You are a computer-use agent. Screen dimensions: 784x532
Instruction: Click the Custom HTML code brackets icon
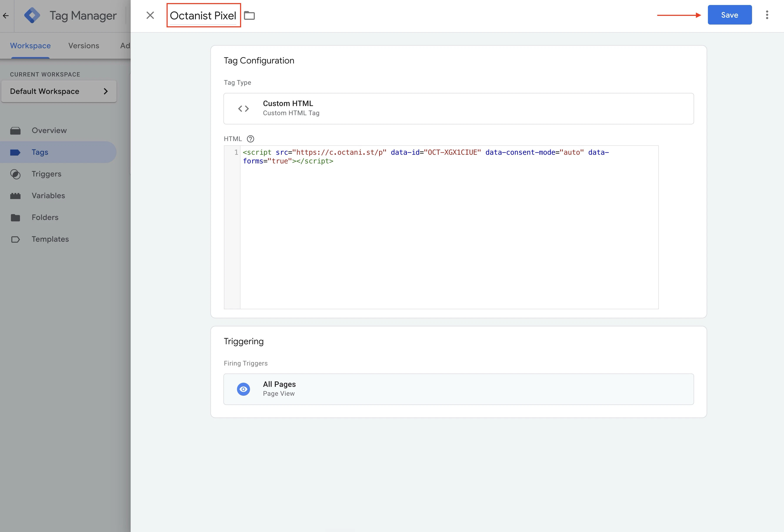(243, 109)
